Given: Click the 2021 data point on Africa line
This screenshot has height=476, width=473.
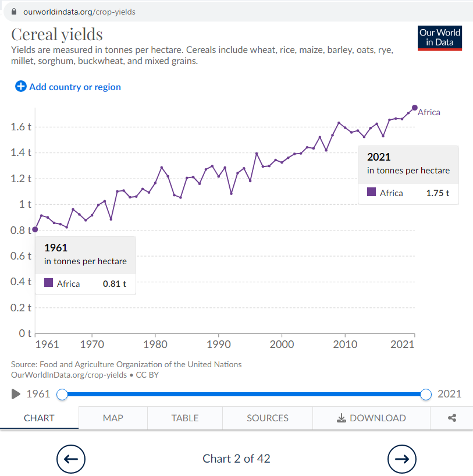Looking at the screenshot, I should [x=414, y=108].
